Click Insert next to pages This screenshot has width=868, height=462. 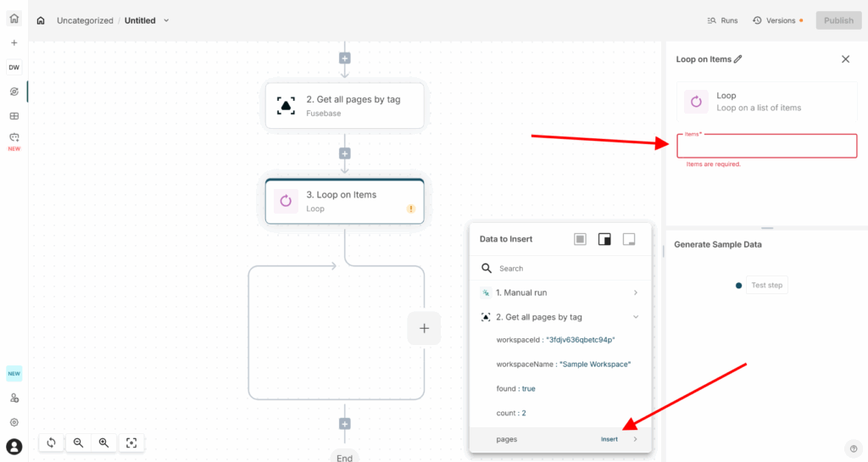pyautogui.click(x=609, y=439)
